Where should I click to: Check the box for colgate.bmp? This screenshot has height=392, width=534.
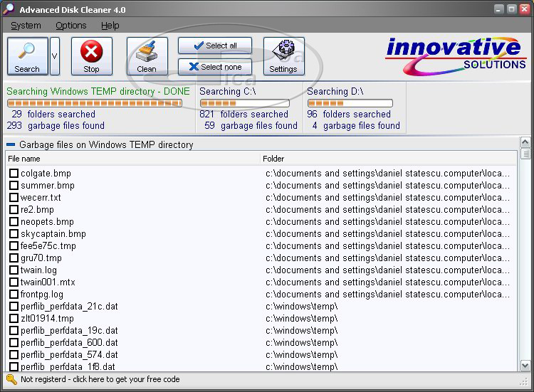[x=14, y=174]
